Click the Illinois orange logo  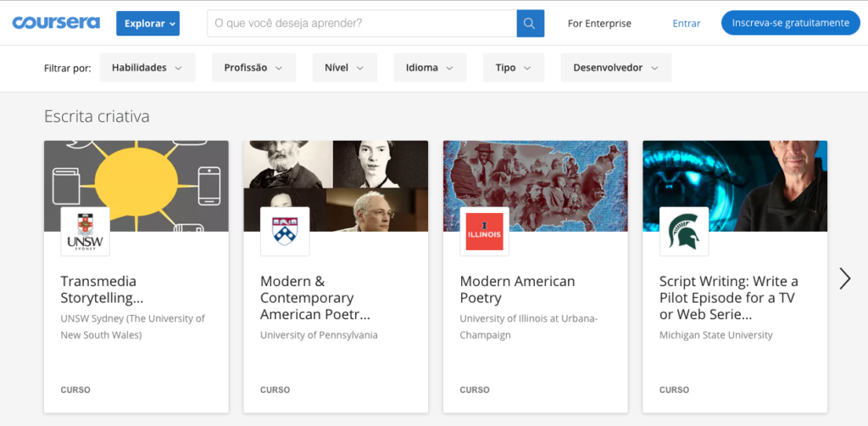point(484,232)
